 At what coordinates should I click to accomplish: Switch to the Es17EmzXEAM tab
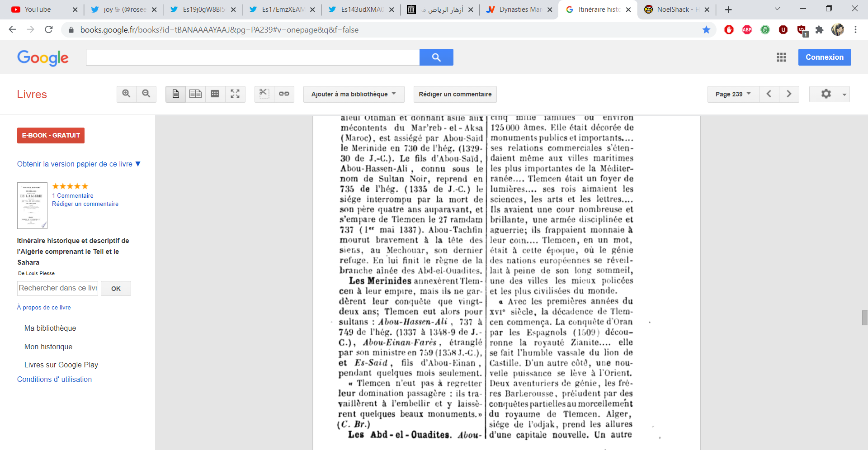(x=277, y=10)
